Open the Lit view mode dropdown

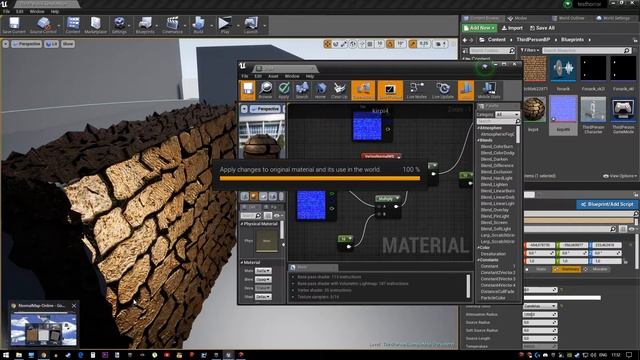tap(51, 44)
